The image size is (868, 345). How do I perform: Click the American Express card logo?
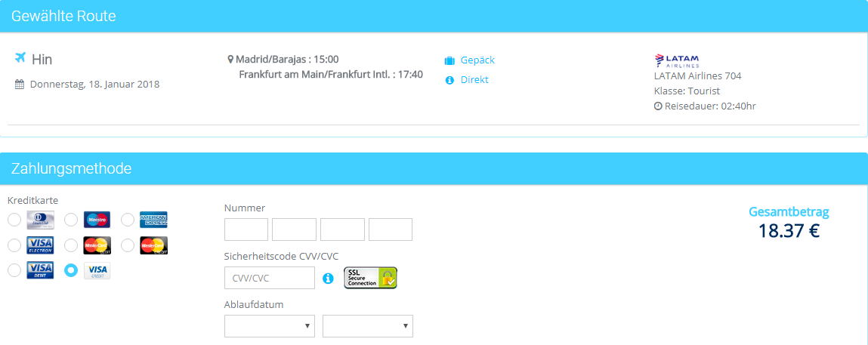point(153,220)
